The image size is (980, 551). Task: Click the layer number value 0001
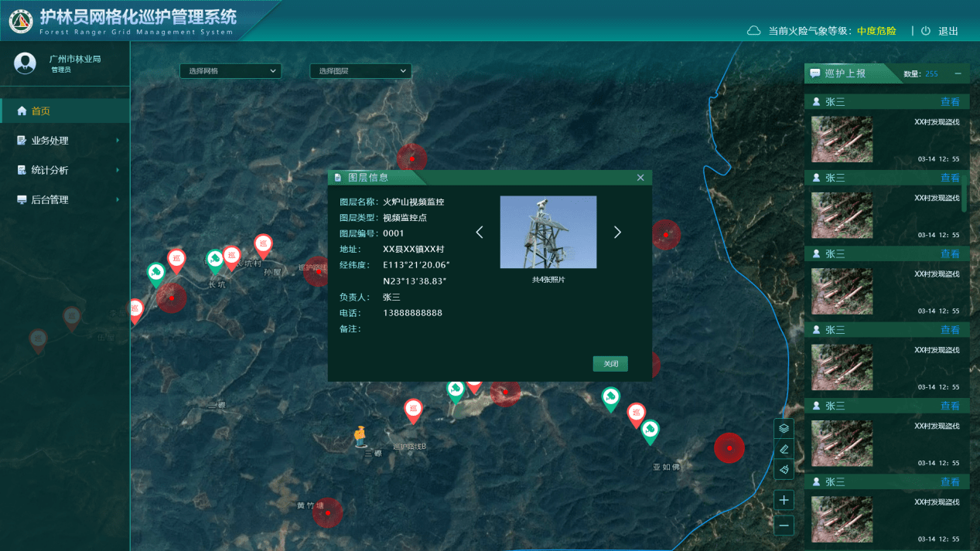click(x=394, y=233)
